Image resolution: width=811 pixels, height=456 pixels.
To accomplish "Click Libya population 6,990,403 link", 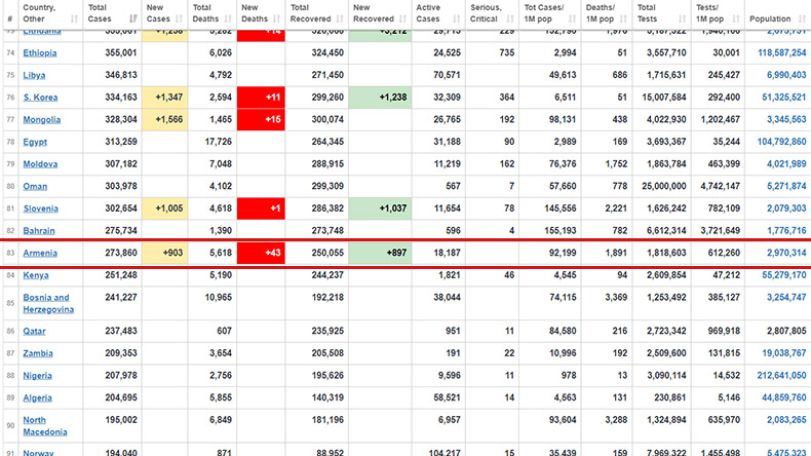I will [x=787, y=75].
